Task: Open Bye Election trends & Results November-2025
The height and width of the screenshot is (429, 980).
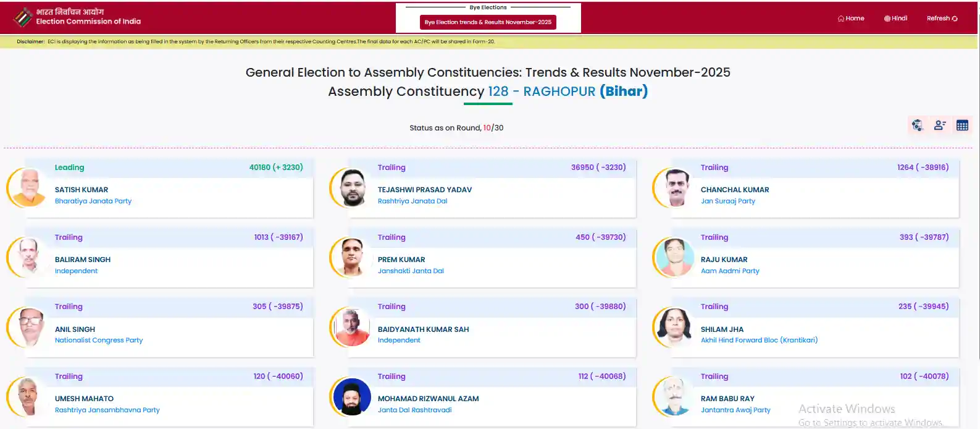Action: tap(488, 22)
